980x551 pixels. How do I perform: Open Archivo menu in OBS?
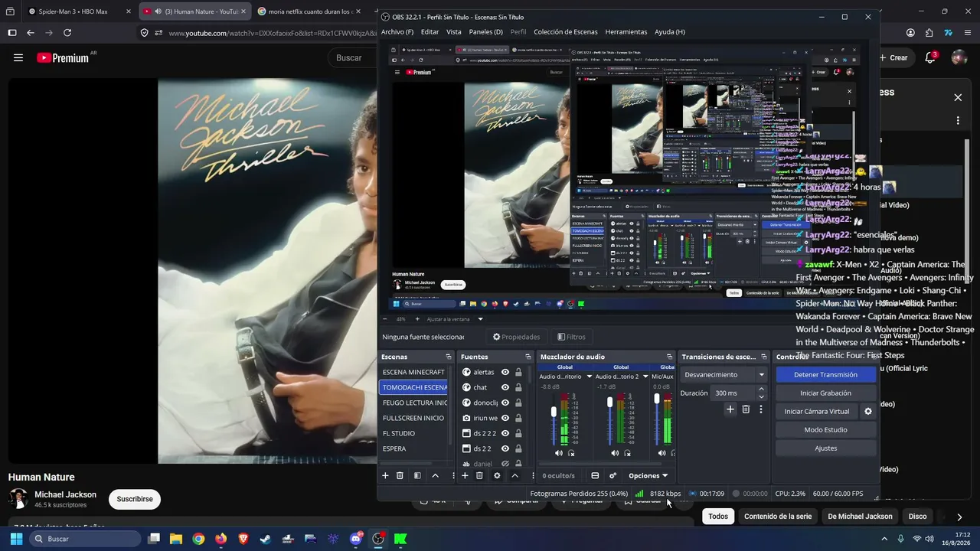[x=397, y=32]
